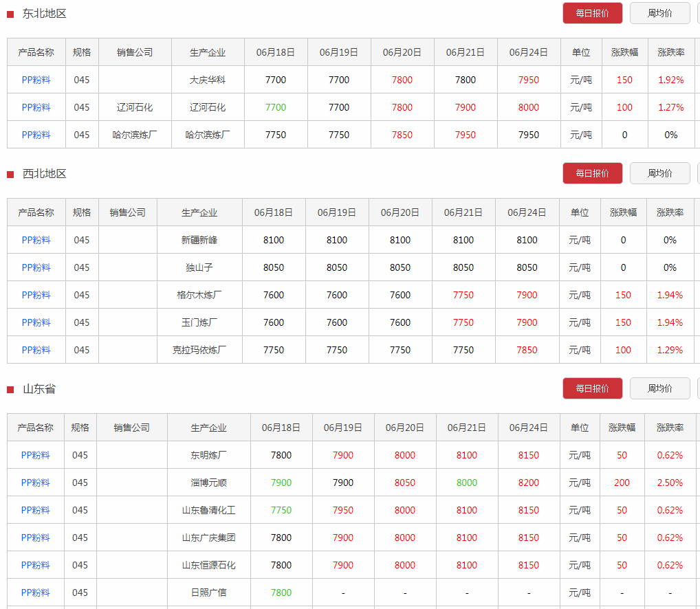
Task: Open PP粉料 link in 东明炼厂 row
Action: [35, 455]
